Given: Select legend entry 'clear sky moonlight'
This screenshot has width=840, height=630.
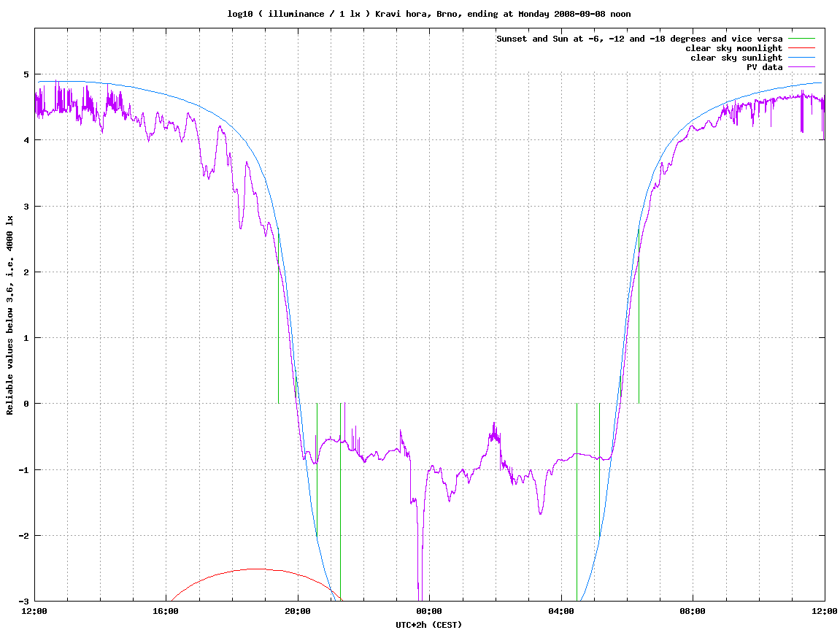Looking at the screenshot, I should [x=733, y=48].
